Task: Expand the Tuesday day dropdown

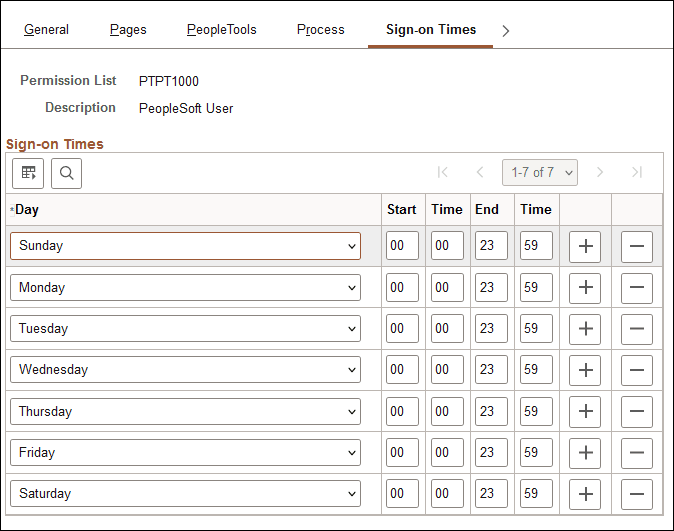Action: point(185,329)
